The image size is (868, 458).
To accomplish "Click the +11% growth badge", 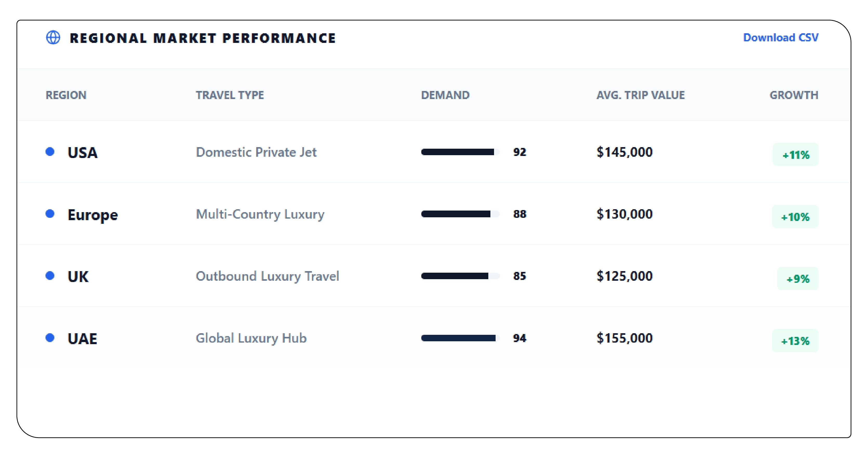I will (795, 155).
